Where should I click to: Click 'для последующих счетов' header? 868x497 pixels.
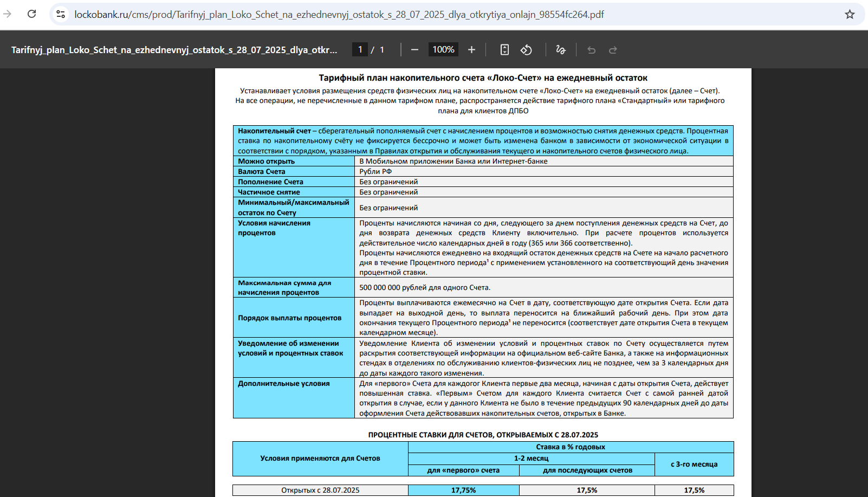pyautogui.click(x=587, y=470)
